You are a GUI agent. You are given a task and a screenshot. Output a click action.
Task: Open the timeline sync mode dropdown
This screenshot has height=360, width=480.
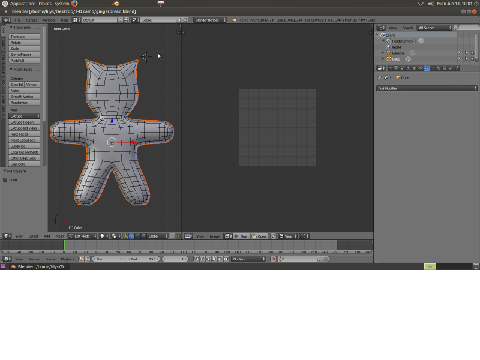pyautogui.click(x=249, y=259)
